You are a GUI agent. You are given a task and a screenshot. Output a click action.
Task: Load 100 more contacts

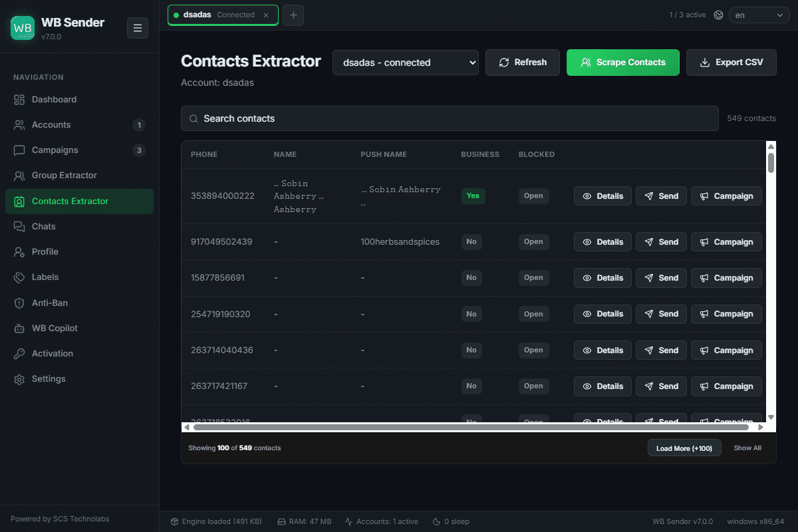tap(684, 448)
